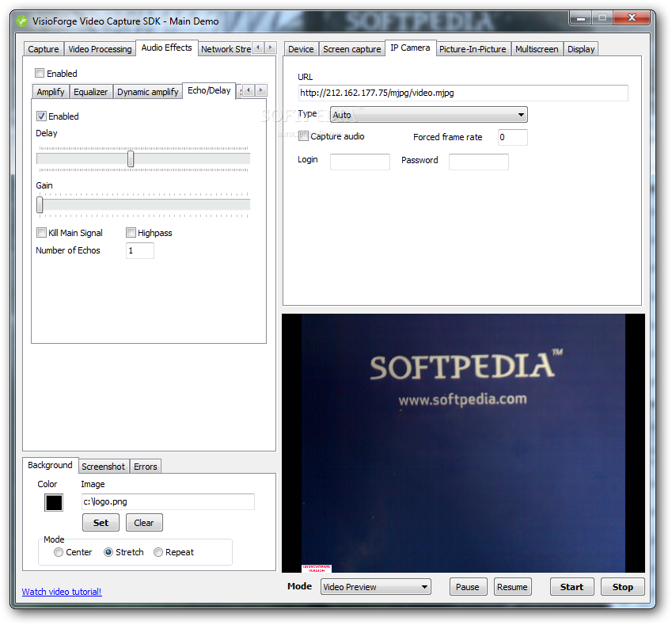
Task: Click the Pause button
Action: (468, 587)
